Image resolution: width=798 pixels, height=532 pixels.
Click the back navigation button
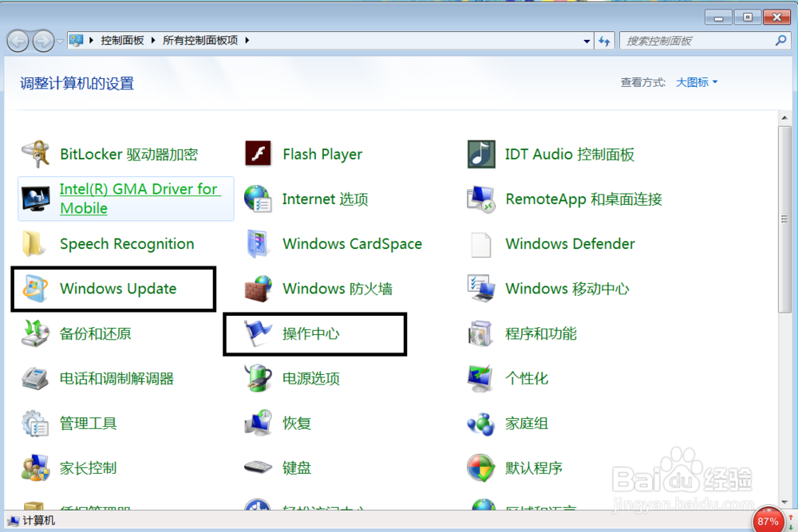point(18,41)
